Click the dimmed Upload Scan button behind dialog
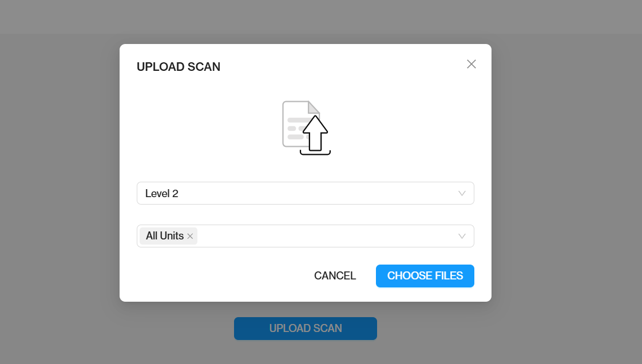This screenshot has width=642, height=364. point(305,329)
